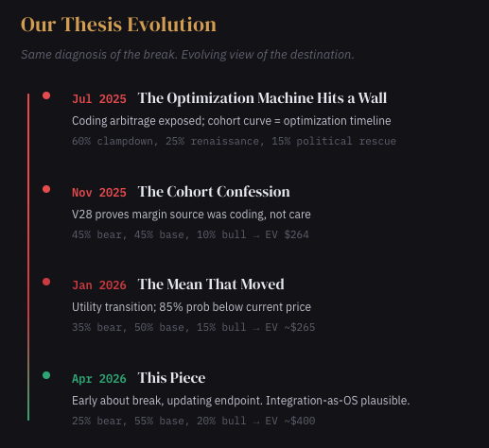Click the green dot beside Apr 2026
Viewport: 489px width, 448px height.
point(46,375)
